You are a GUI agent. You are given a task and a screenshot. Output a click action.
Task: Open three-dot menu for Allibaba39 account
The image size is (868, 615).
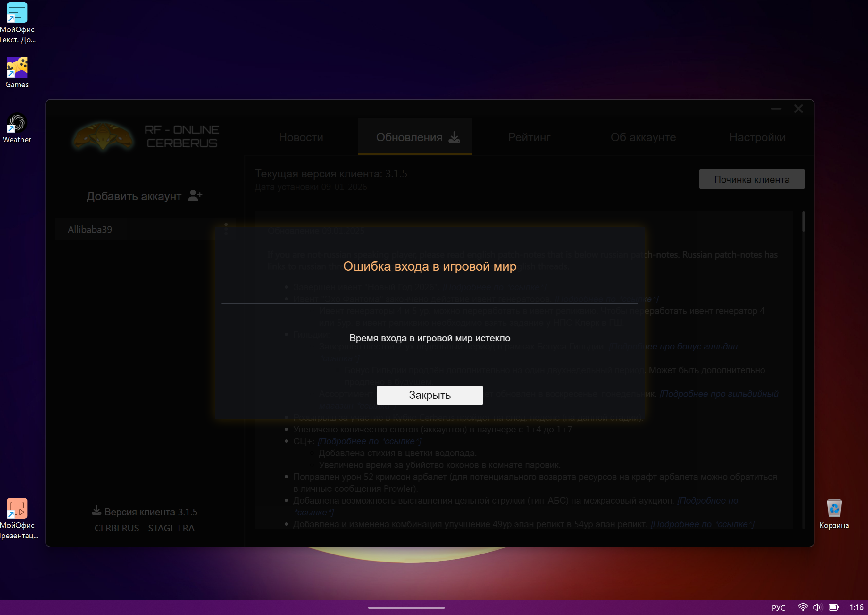coord(226,229)
